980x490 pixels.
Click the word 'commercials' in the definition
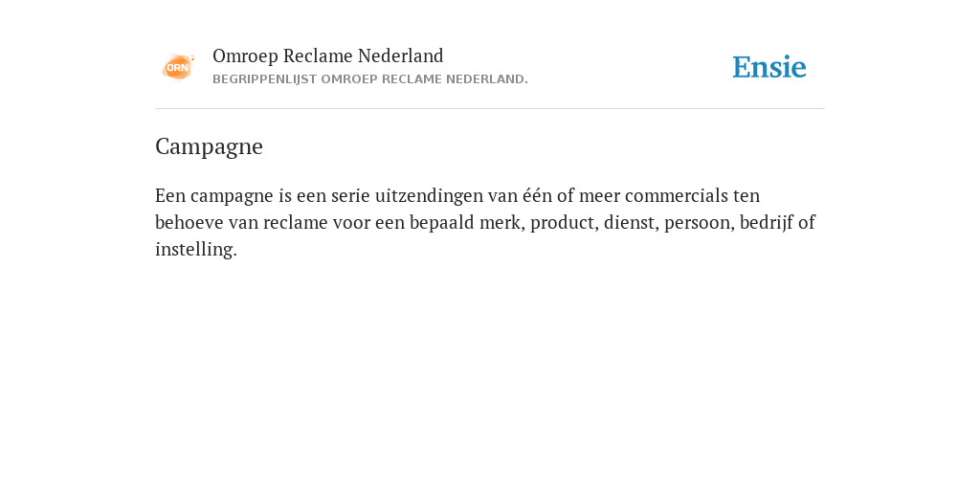click(677, 195)
